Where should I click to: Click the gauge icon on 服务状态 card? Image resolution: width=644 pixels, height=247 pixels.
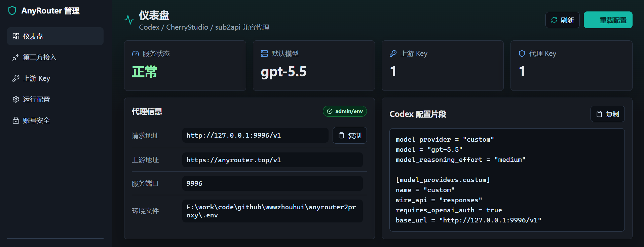click(x=136, y=54)
